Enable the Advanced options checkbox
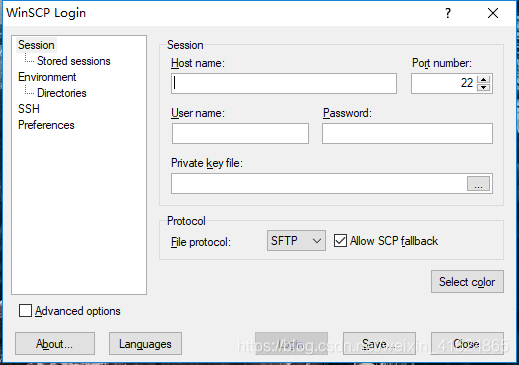 pos(25,311)
